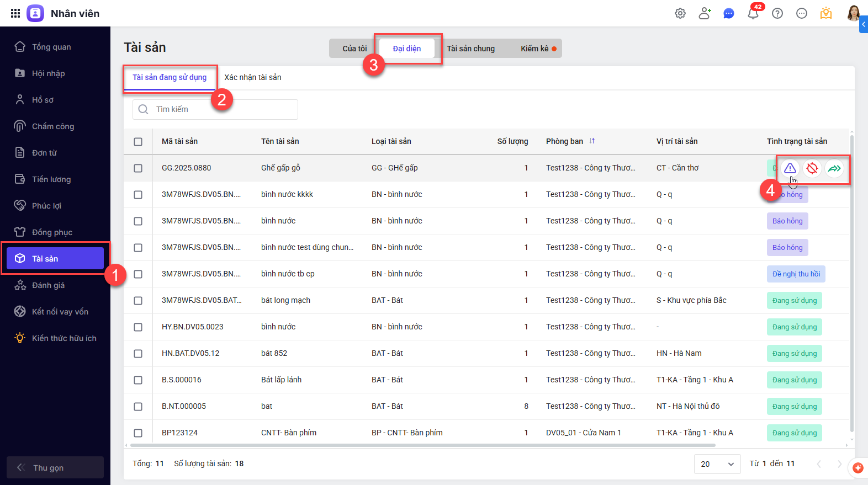Open the settings gear icon

pyautogui.click(x=680, y=13)
